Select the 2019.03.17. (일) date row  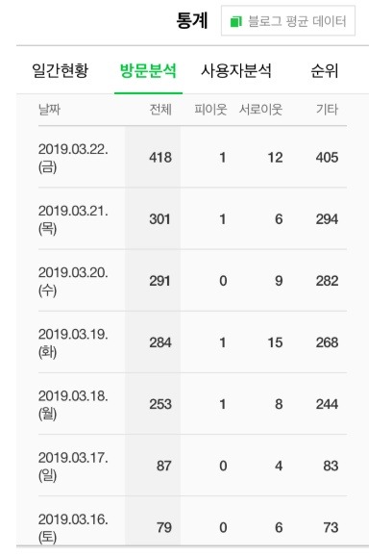[x=192, y=466]
